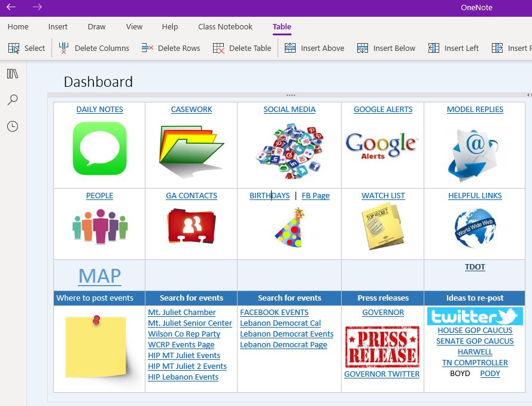Viewport: 532px width, 406px height.
Task: Open the SOCIAL MEDIA link
Action: click(290, 110)
